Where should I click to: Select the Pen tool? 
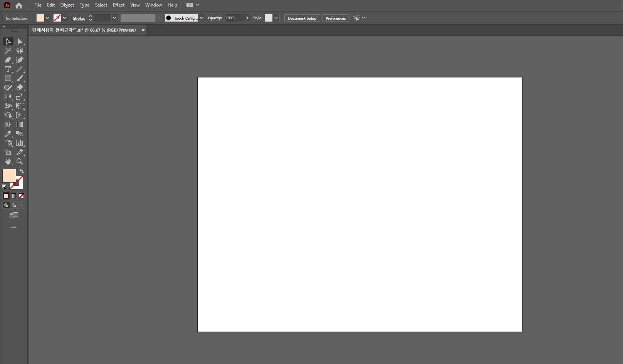8,60
